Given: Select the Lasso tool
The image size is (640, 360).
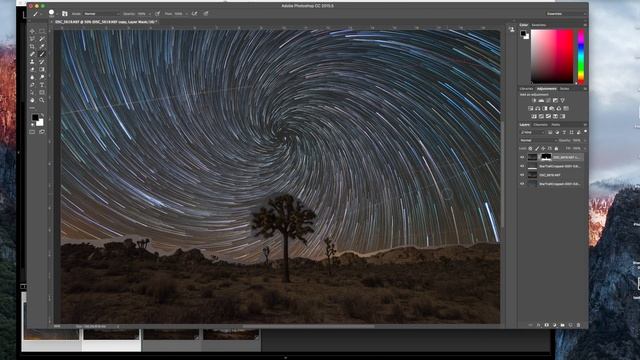Looking at the screenshot, I should coord(32,39).
